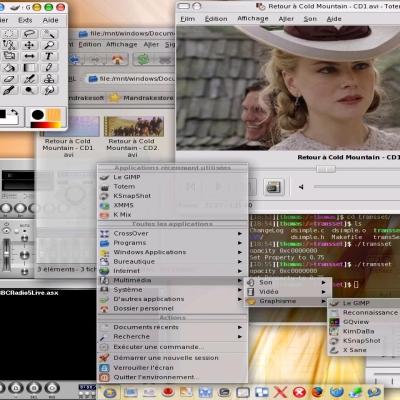Expand the Programs submenu
This screenshot has height=400, width=400.
pyautogui.click(x=172, y=243)
